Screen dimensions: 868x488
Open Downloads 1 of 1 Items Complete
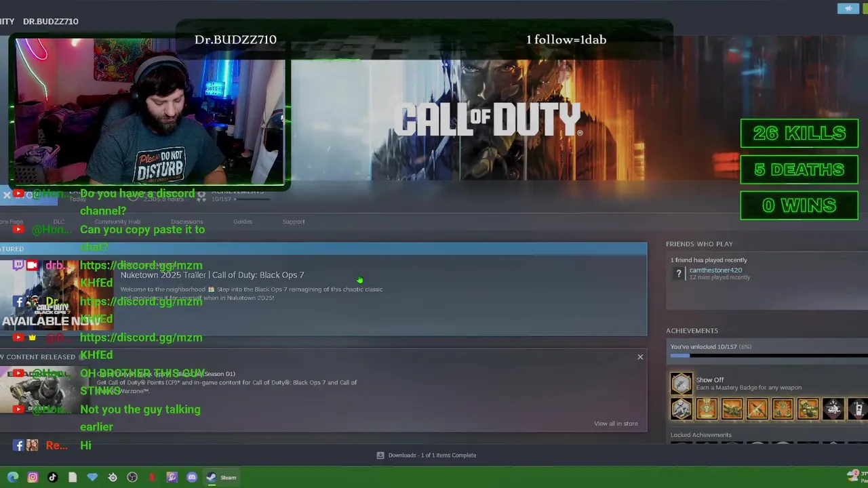pos(432,455)
